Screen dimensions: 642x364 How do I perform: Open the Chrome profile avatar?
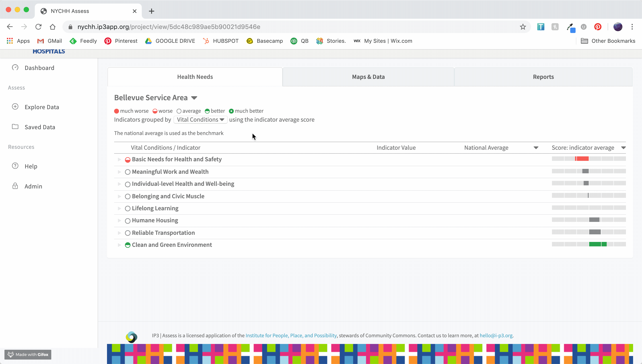coord(618,27)
